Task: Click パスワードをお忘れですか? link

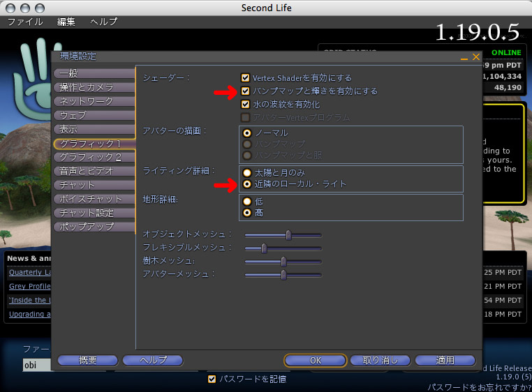Action: [479, 387]
